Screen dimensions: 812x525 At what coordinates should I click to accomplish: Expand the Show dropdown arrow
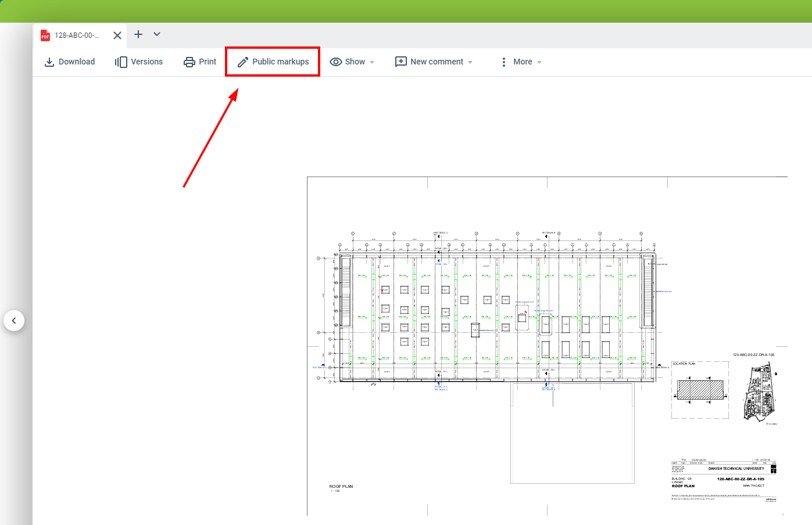(372, 62)
